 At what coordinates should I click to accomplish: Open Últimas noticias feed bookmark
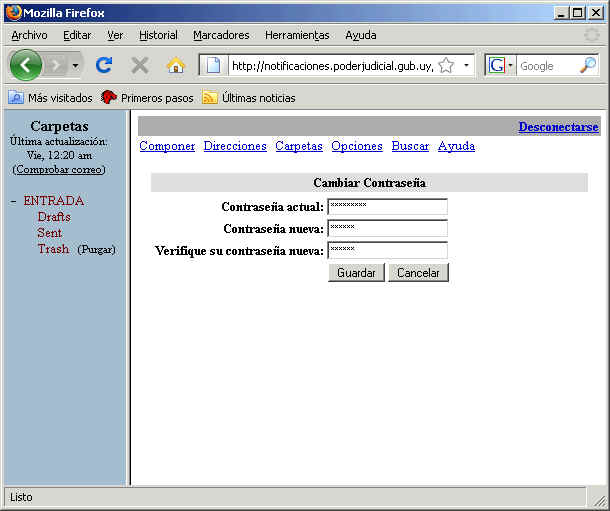point(249,98)
